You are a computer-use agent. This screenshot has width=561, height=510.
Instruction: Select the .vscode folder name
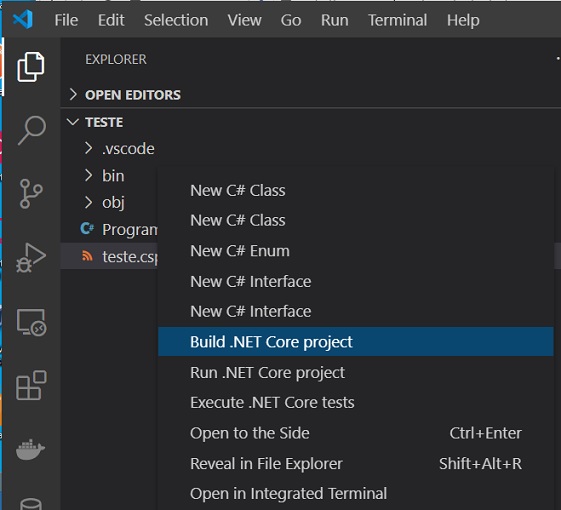[128, 149]
